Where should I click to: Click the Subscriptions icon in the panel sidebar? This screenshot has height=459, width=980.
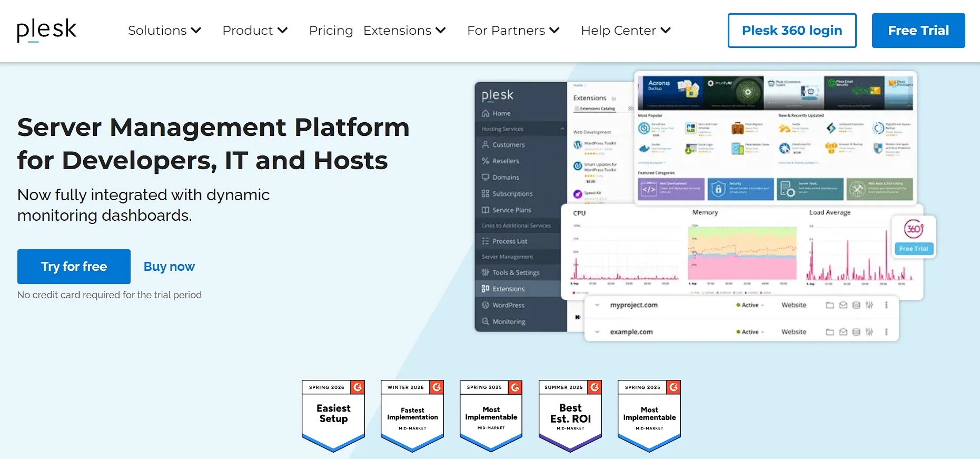point(486,193)
